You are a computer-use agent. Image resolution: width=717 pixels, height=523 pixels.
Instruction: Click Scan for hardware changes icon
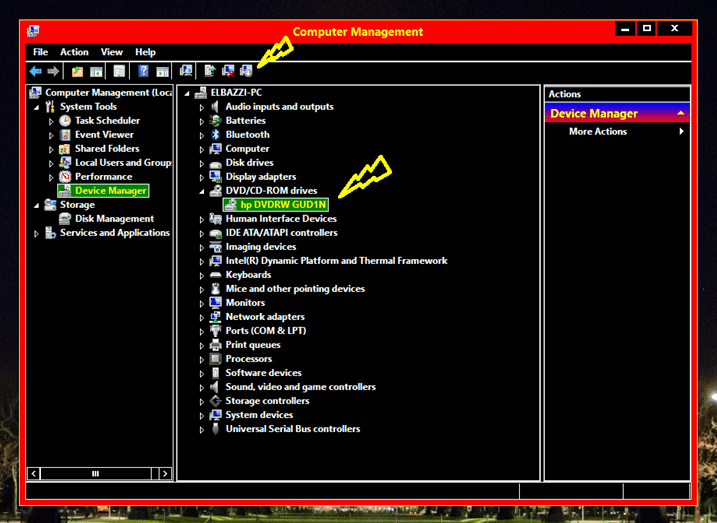tap(186, 70)
